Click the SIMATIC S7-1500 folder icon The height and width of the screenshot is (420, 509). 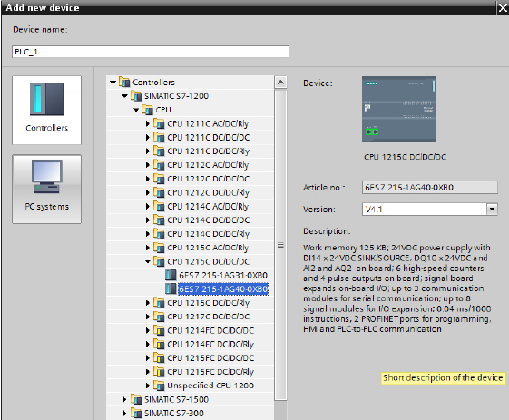click(136, 399)
